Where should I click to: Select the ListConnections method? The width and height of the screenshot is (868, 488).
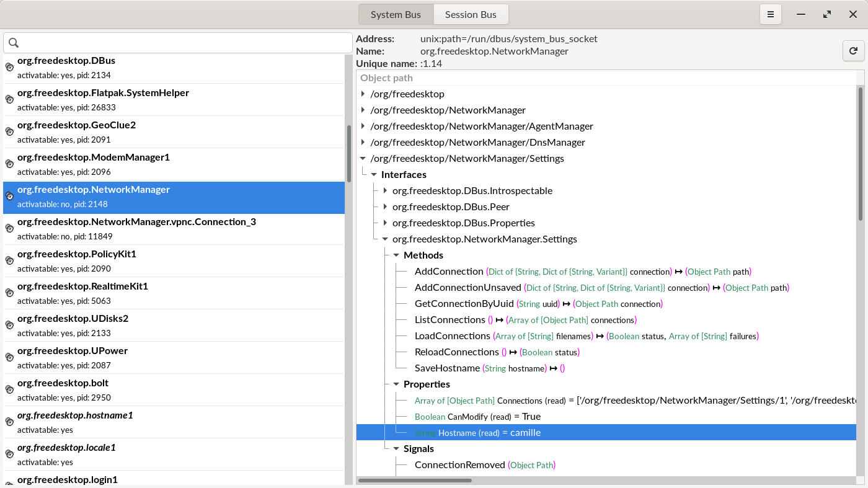449,320
